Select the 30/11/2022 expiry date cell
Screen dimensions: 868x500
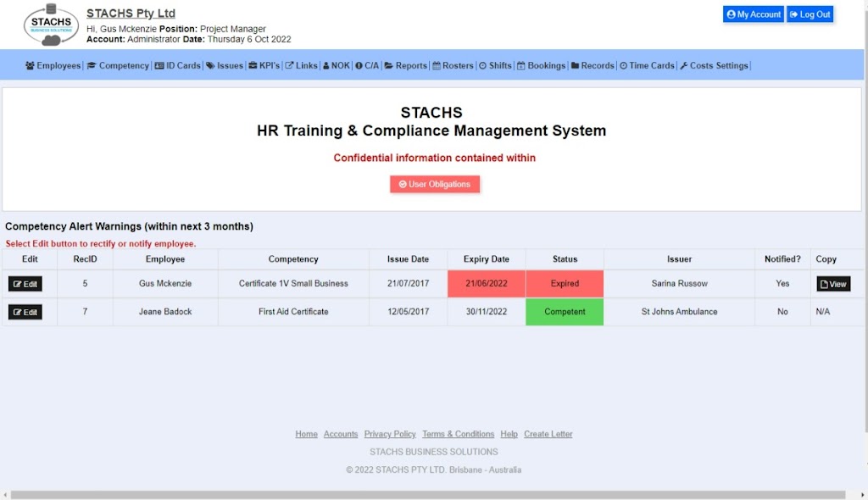(486, 312)
